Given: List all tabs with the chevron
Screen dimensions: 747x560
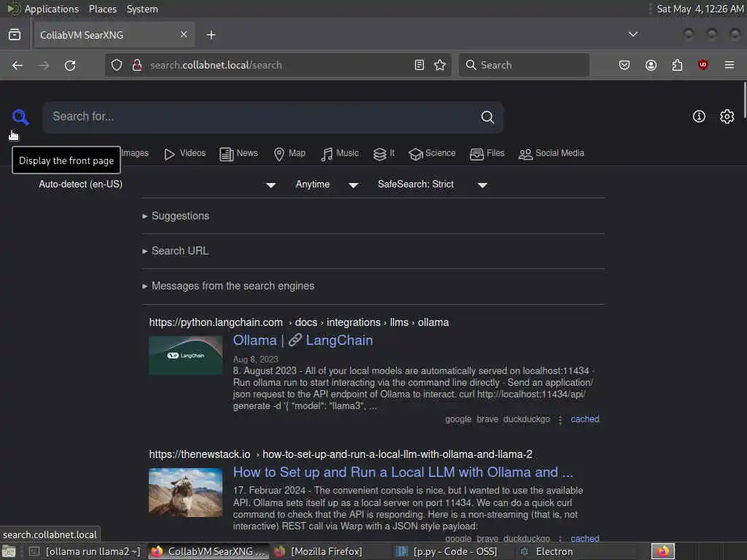Looking at the screenshot, I should (x=632, y=34).
